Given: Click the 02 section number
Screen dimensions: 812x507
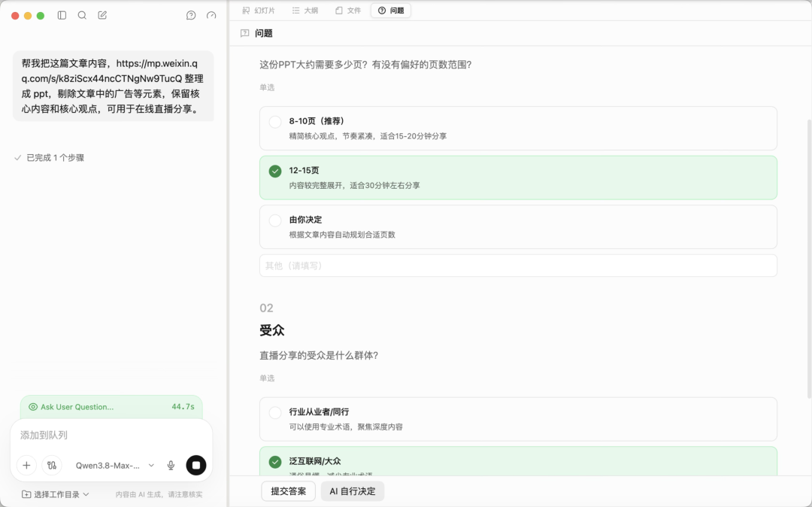Looking at the screenshot, I should click(x=266, y=308).
